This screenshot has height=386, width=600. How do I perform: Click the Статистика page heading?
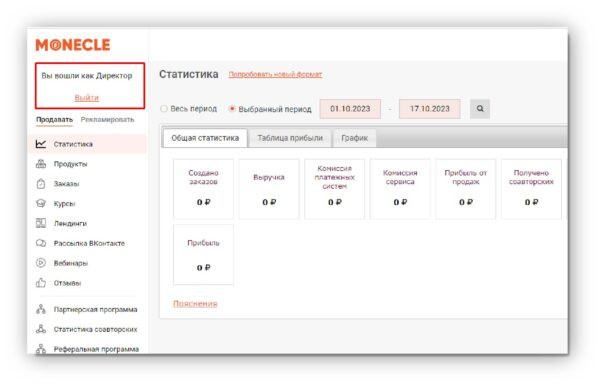[x=189, y=74]
